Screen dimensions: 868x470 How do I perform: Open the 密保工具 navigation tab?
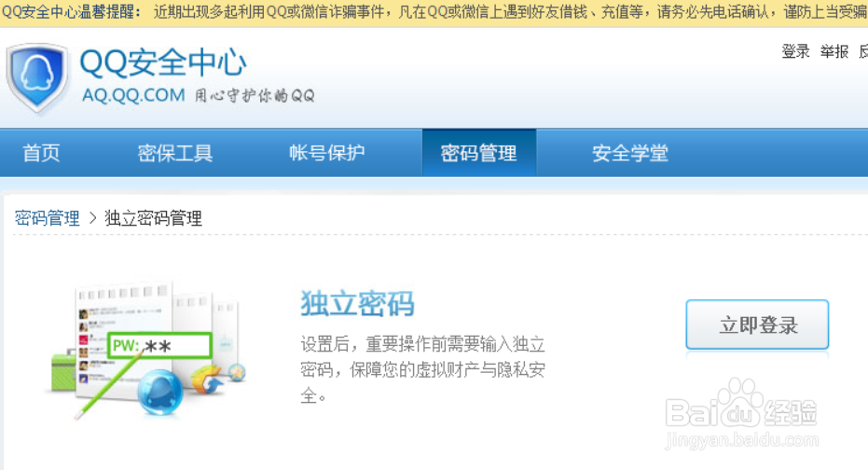175,153
